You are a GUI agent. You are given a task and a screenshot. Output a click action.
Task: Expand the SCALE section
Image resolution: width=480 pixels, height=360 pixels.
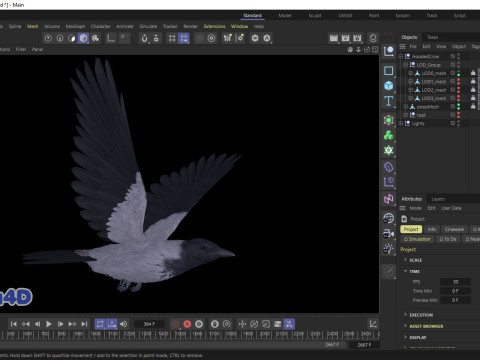(x=405, y=260)
